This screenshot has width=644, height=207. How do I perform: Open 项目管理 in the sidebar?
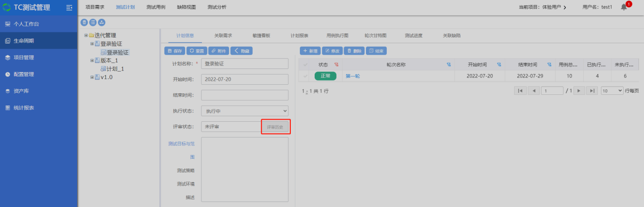(x=39, y=57)
